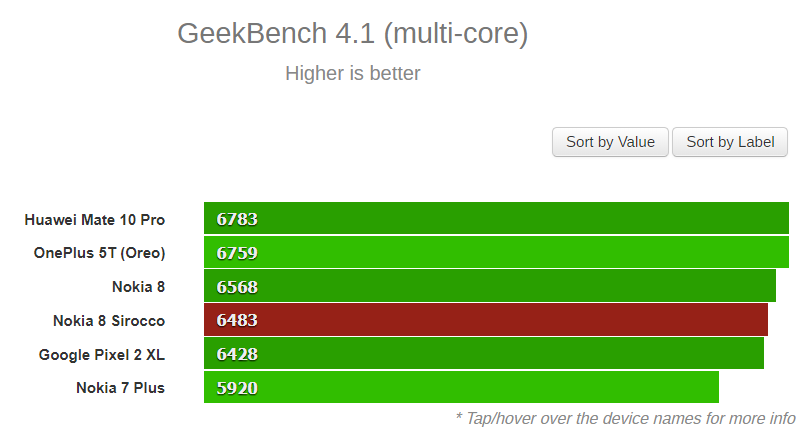Click the Huawei Mate 10 Pro result bar
This screenshot has width=805, height=443.
[496, 218]
